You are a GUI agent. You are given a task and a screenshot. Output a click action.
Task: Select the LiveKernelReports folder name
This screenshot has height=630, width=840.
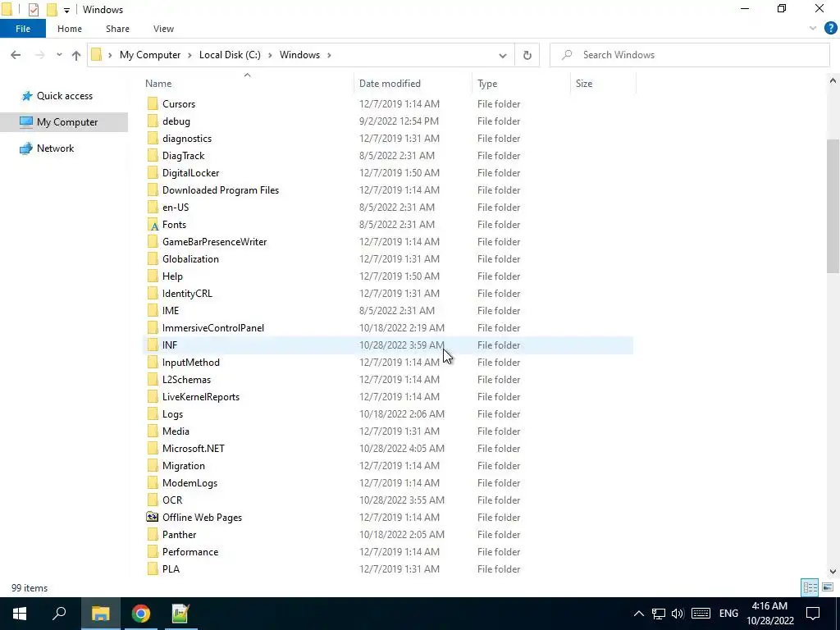201,397
